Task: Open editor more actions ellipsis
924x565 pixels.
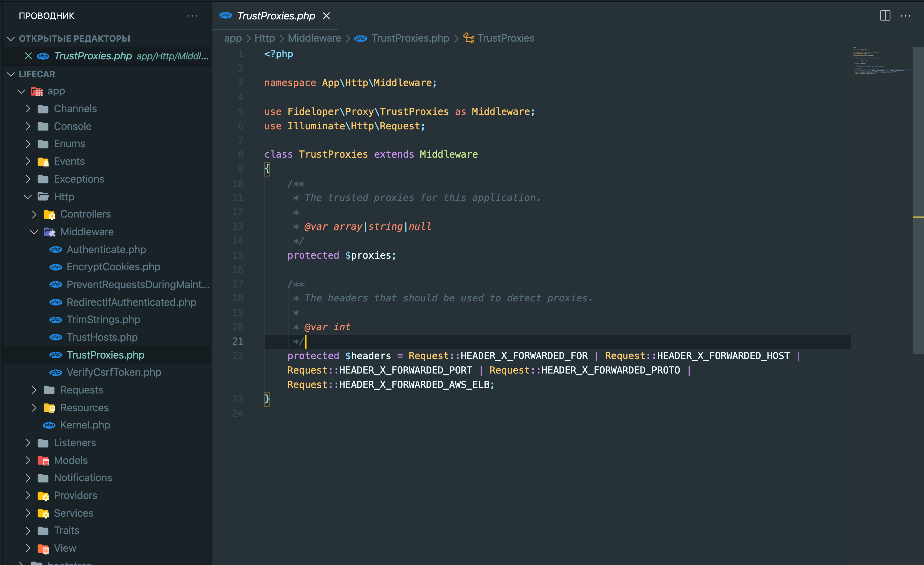Action: 906,16
